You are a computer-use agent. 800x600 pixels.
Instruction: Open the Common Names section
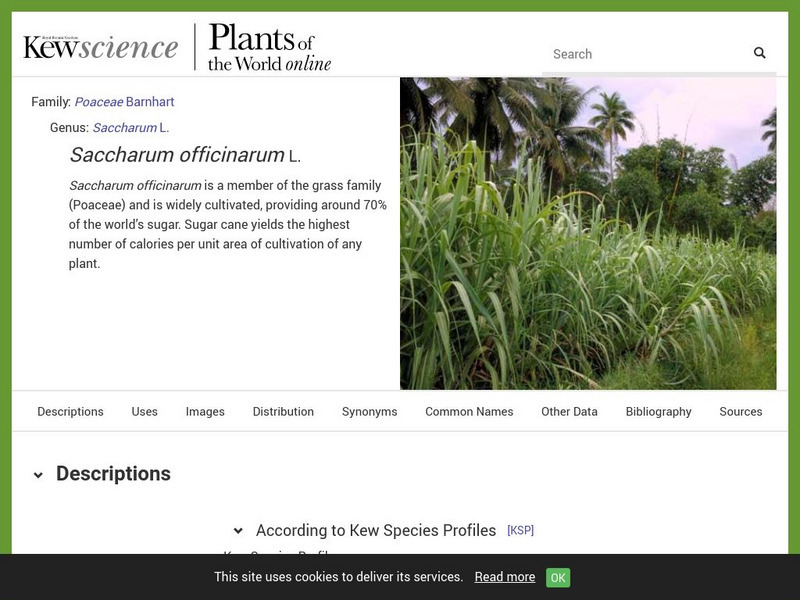469,411
